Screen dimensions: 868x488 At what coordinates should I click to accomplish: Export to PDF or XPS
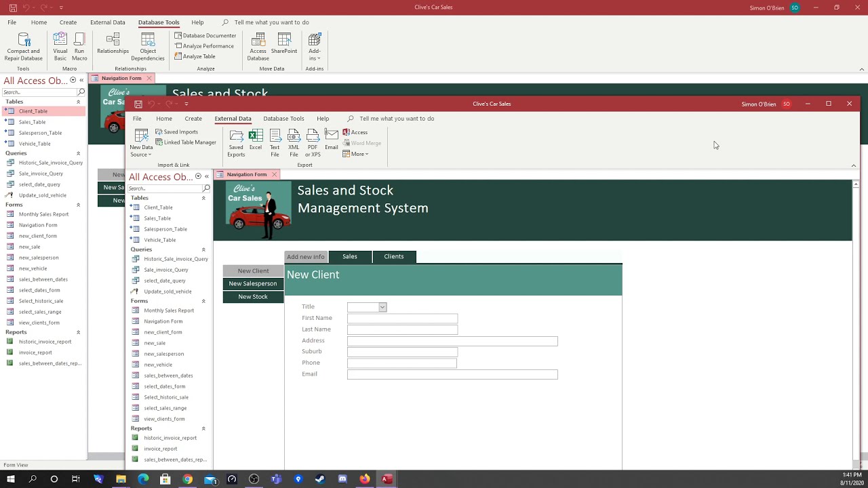click(x=313, y=143)
